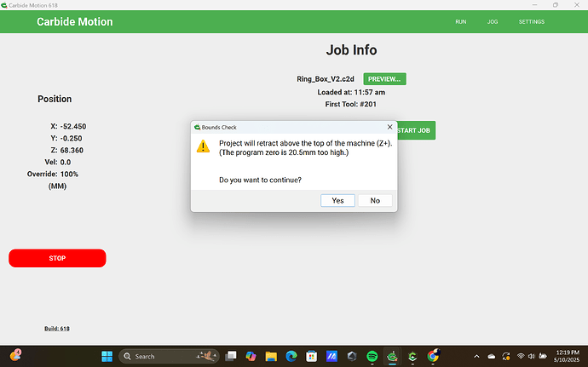The width and height of the screenshot is (588, 367).
Task: Click the Z position value 68.360
Action: tap(72, 151)
